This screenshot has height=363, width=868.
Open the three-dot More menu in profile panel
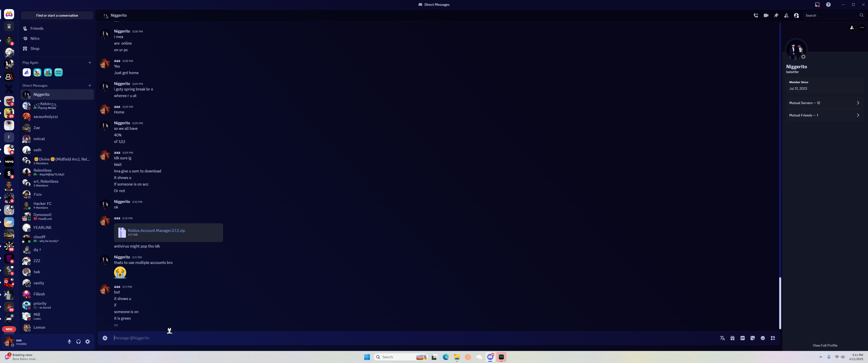pos(862,28)
